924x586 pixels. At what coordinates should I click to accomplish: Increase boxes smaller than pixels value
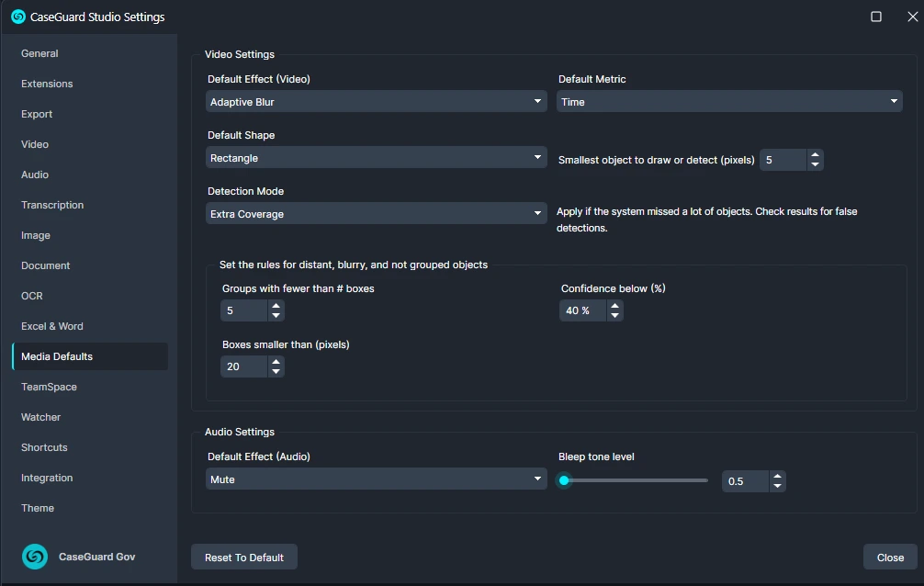(x=276, y=361)
